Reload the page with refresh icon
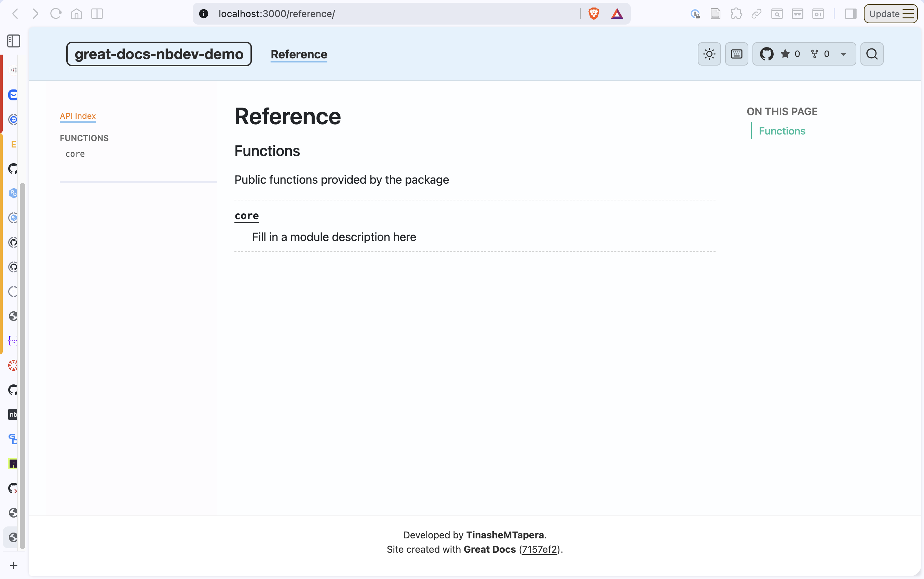Screen dimensions: 924x579 pyautogui.click(x=56, y=14)
